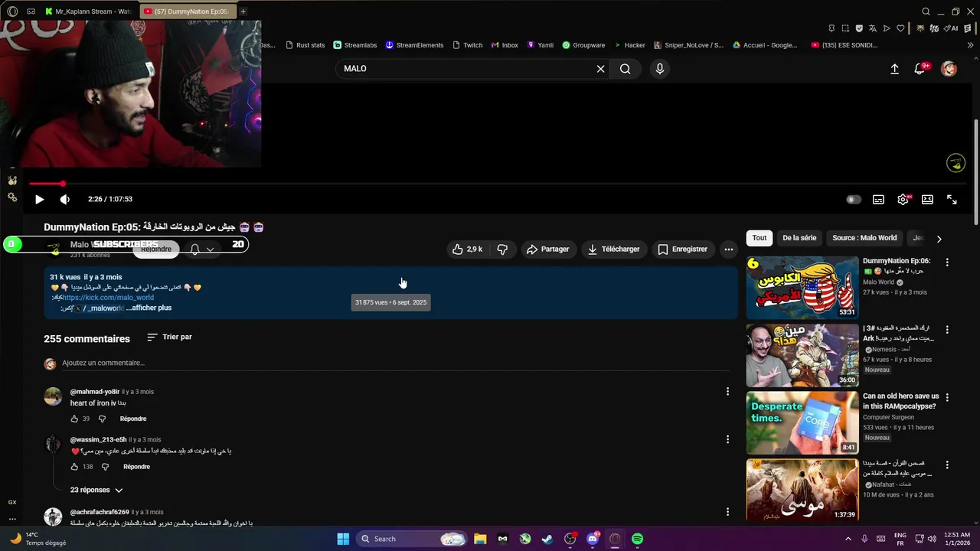
Task: Open the Windows Start menu
Action: point(343,539)
